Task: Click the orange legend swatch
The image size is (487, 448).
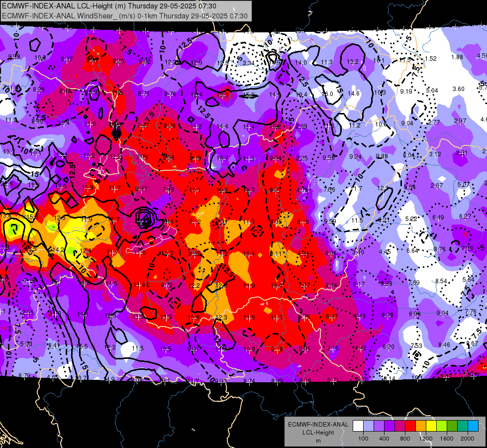Action: [421, 426]
